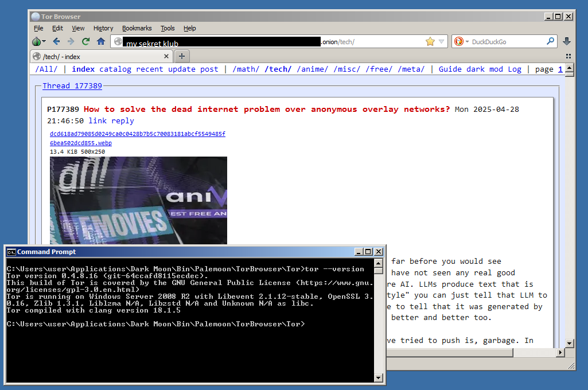Open the Guide link
Screen dimensions: 588x390
[450, 69]
